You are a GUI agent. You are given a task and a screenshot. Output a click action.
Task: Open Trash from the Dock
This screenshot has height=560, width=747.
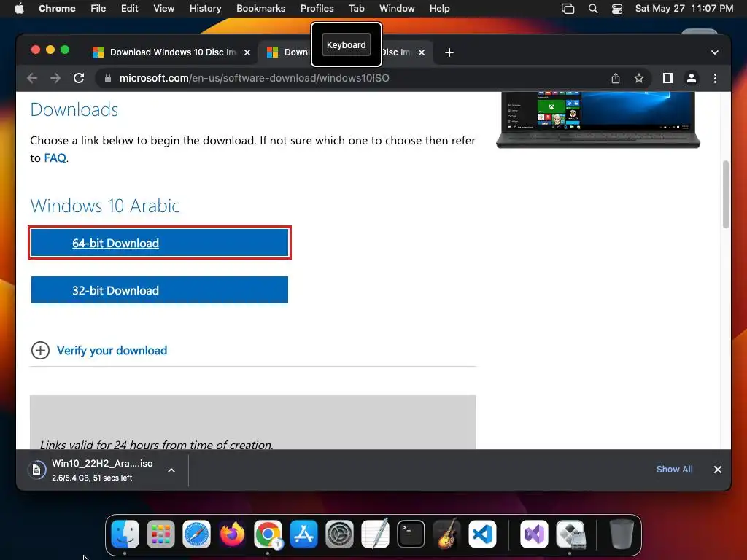point(622,534)
